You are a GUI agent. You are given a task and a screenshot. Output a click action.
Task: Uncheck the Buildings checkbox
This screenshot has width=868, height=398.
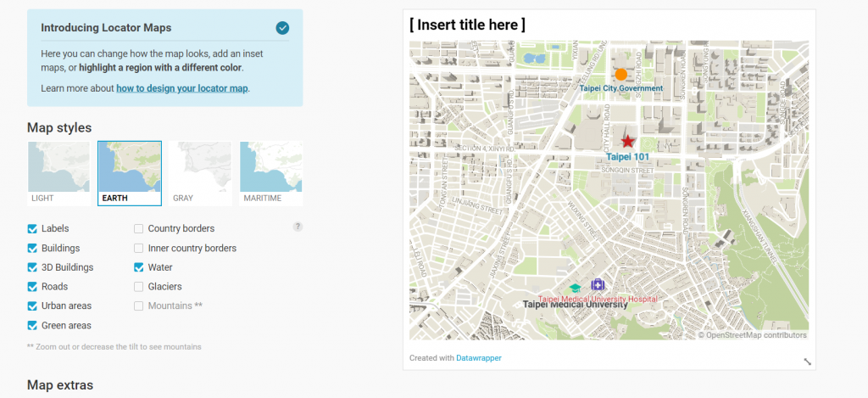32,248
